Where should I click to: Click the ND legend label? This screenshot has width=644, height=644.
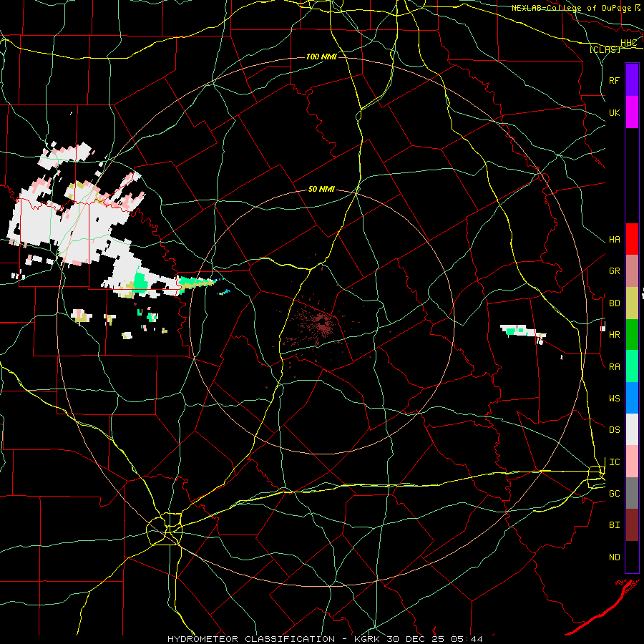click(x=614, y=557)
